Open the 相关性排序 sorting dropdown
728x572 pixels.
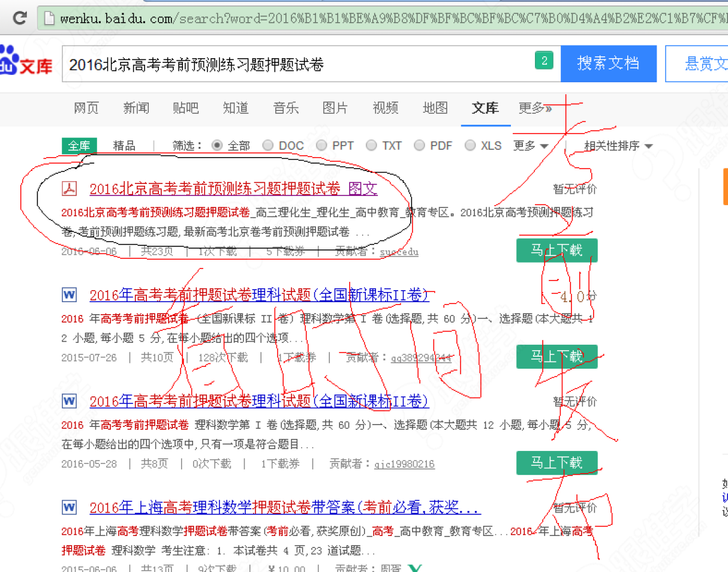coord(618,146)
